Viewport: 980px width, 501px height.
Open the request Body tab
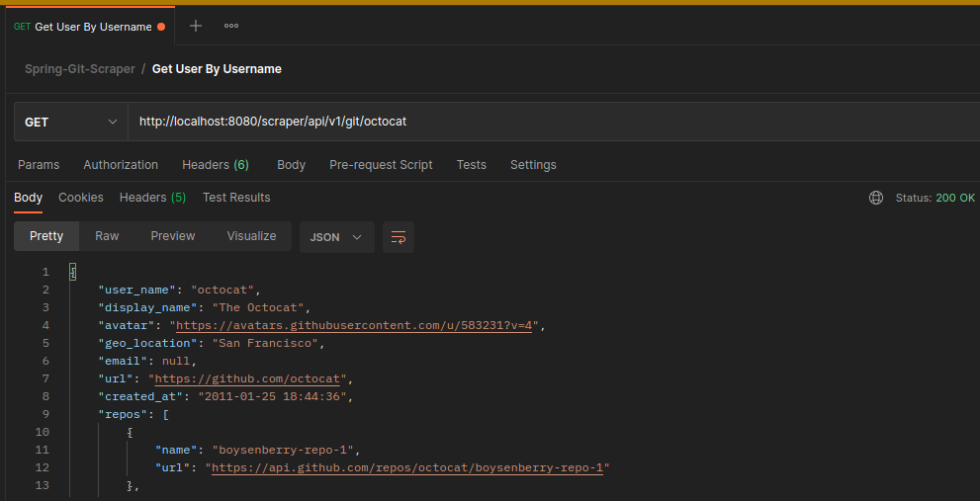click(292, 165)
